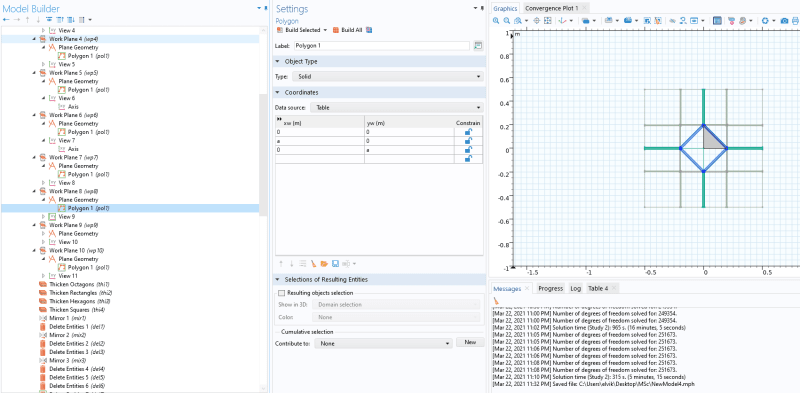Collapse Selections of Resulting Entities section

(278, 280)
